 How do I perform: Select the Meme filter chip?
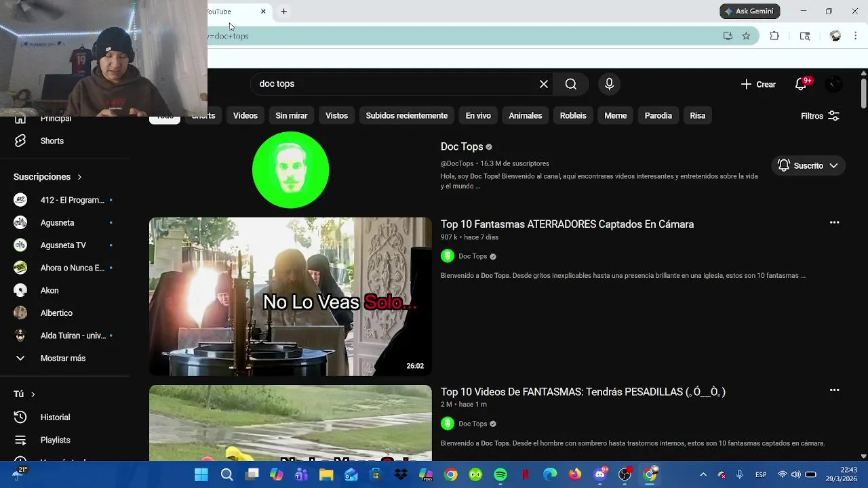(x=616, y=116)
